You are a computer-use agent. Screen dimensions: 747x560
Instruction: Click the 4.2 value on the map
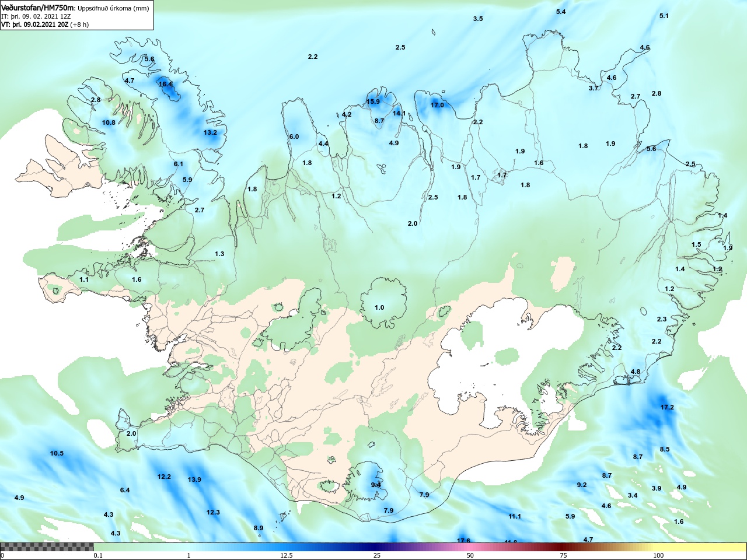347,114
